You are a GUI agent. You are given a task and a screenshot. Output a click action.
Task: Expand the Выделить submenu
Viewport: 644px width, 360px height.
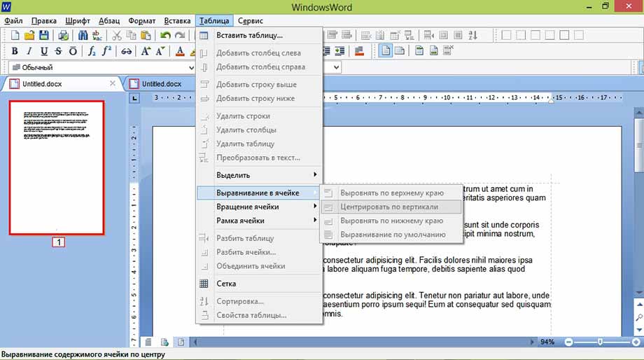point(259,175)
